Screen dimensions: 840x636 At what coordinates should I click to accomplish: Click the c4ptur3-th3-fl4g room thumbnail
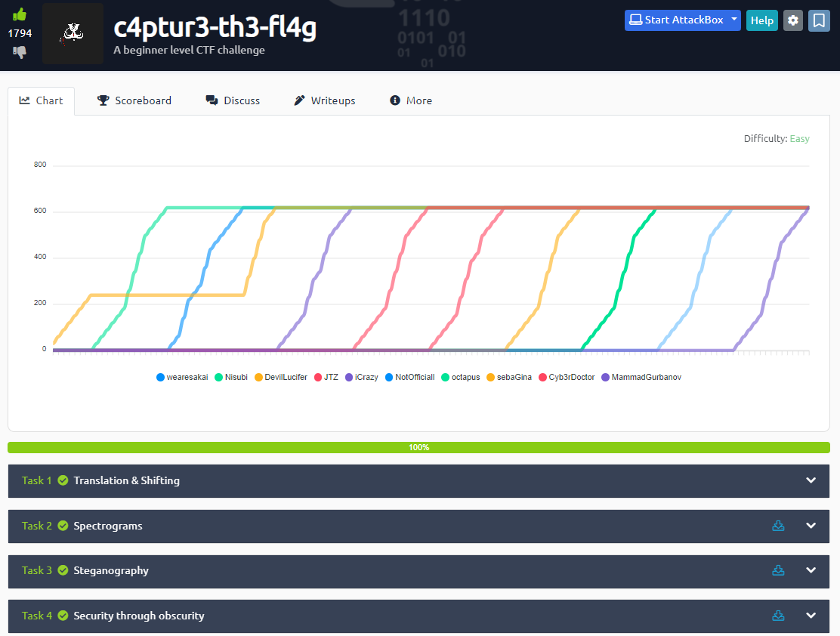tap(73, 33)
